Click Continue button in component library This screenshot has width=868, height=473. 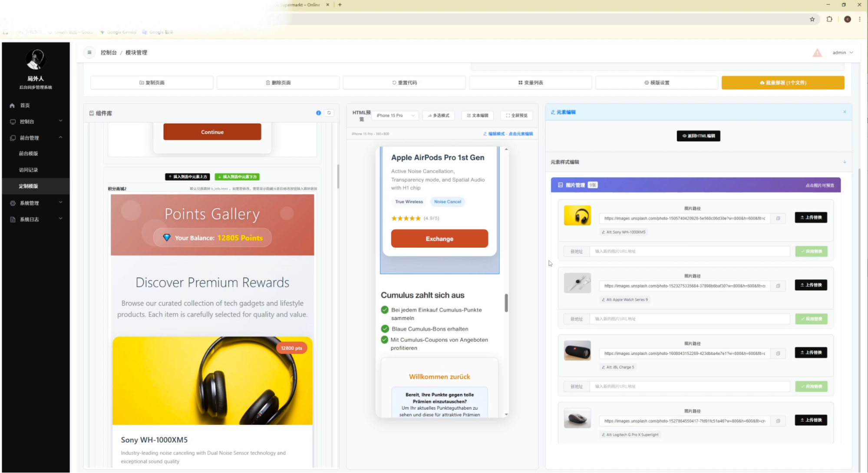212,132
